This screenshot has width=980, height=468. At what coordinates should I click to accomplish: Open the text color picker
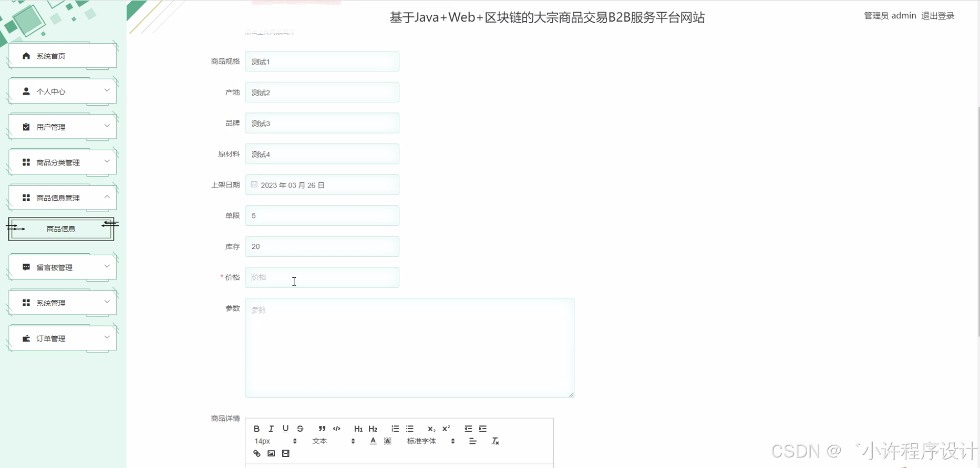point(373,441)
